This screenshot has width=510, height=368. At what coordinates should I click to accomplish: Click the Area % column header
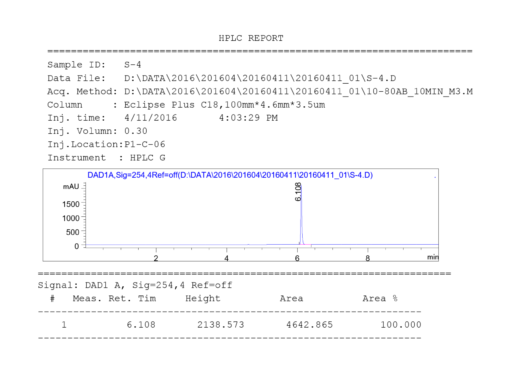(380, 298)
